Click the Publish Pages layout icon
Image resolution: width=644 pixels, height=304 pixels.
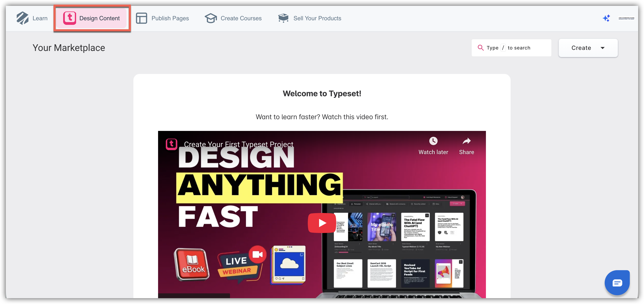point(142,18)
